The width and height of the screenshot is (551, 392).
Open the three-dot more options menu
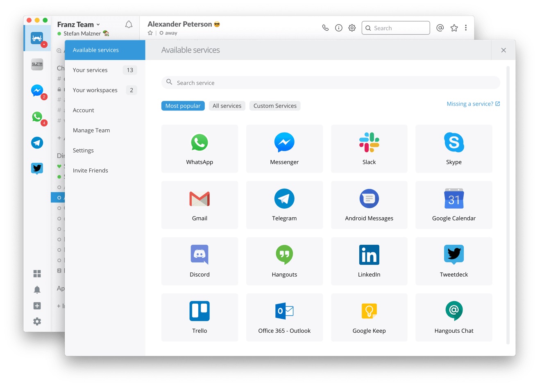click(466, 28)
